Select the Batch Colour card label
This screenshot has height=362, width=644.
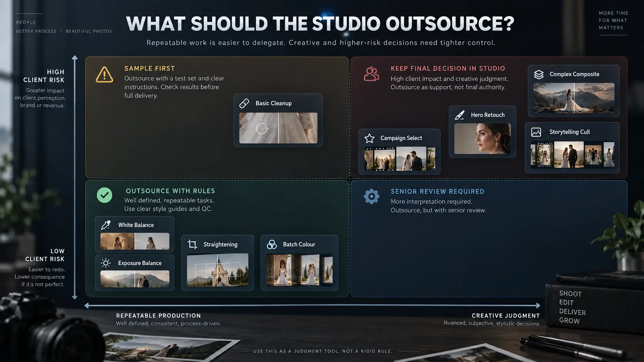pos(299,244)
